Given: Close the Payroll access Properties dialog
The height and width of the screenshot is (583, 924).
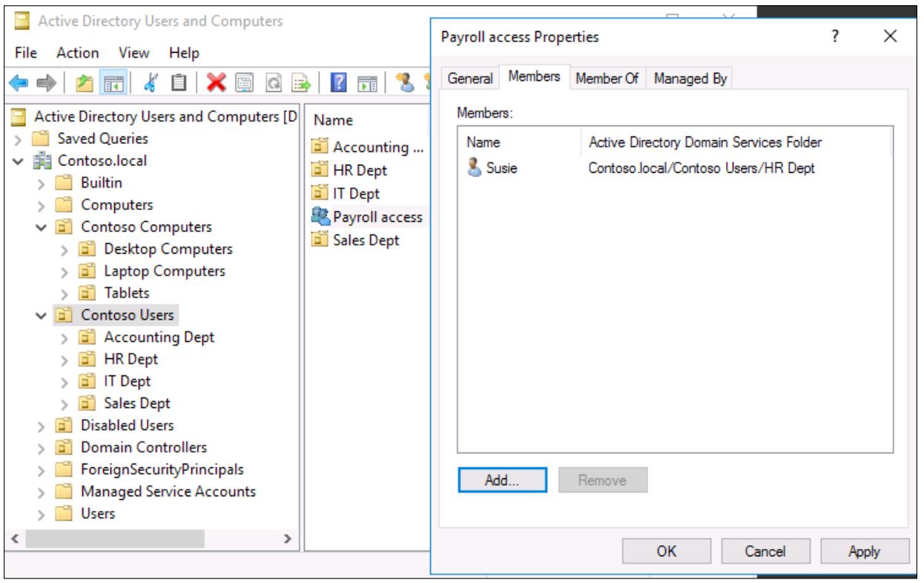Looking at the screenshot, I should [891, 37].
